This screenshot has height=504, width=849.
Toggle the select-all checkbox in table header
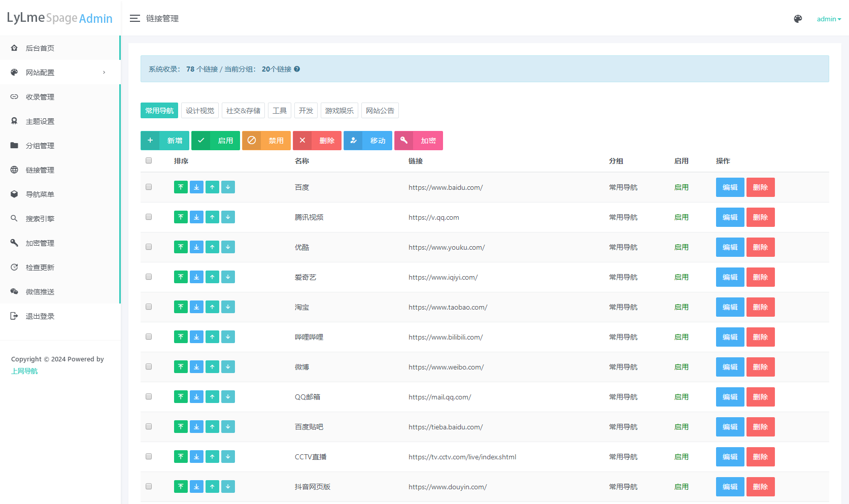[149, 161]
